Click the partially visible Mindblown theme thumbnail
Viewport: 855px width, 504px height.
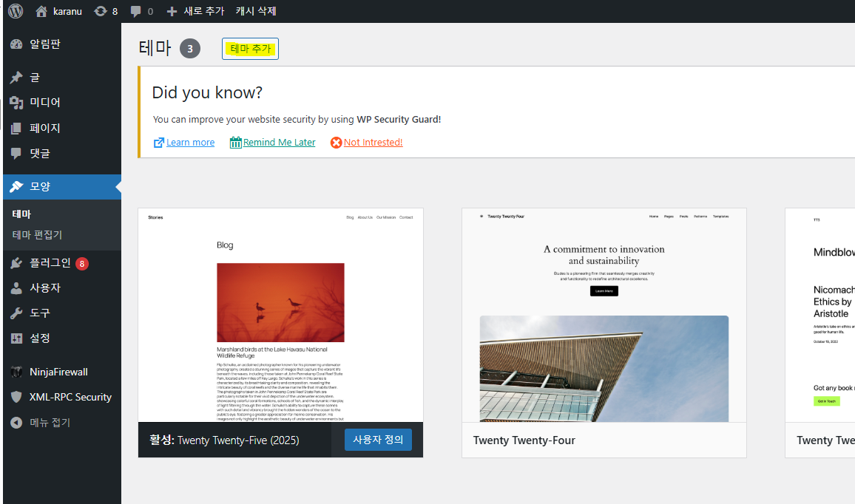(x=820, y=315)
